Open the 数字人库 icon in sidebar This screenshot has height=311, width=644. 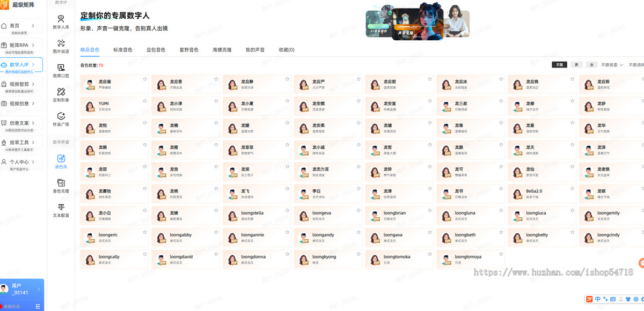[61, 19]
